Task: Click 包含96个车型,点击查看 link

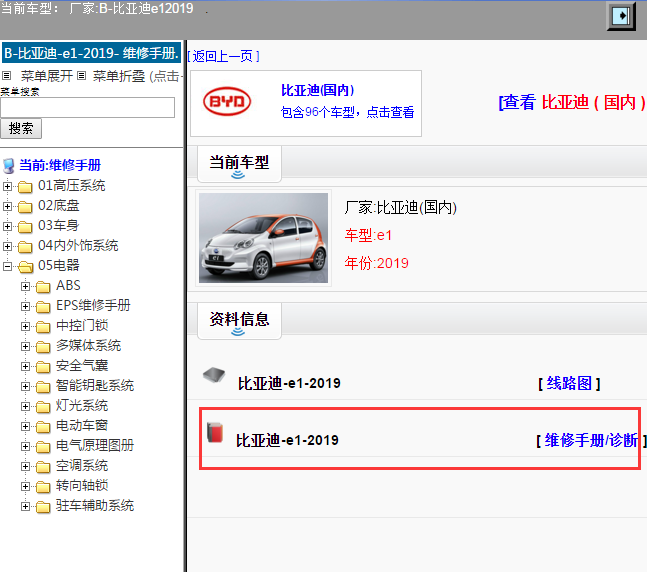Action: pyautogui.click(x=347, y=112)
